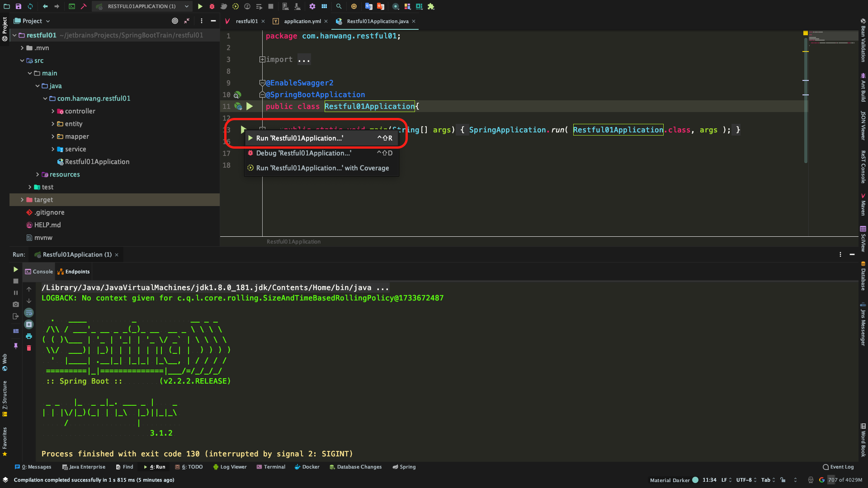
Task: Click the Clear All trash icon in console
Action: [29, 348]
